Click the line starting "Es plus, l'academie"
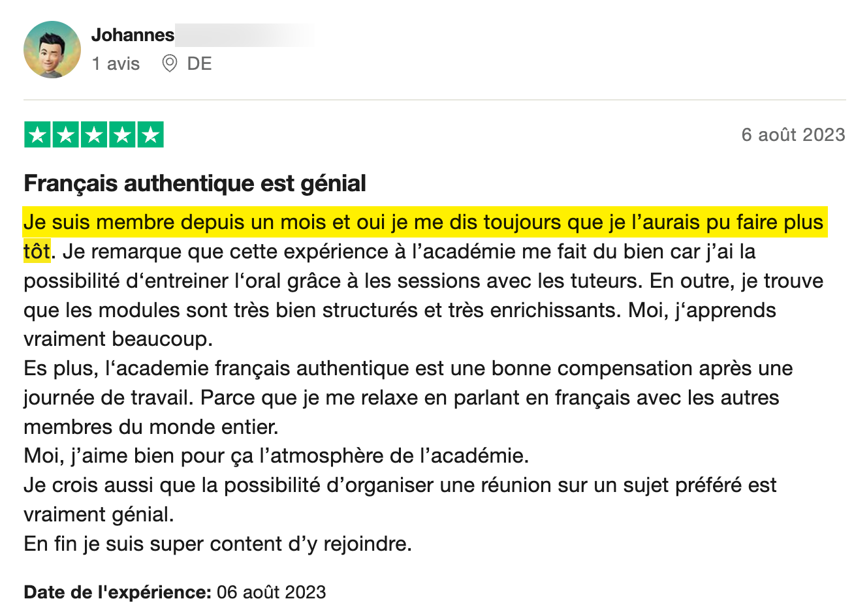854x616 pixels. pos(408,369)
